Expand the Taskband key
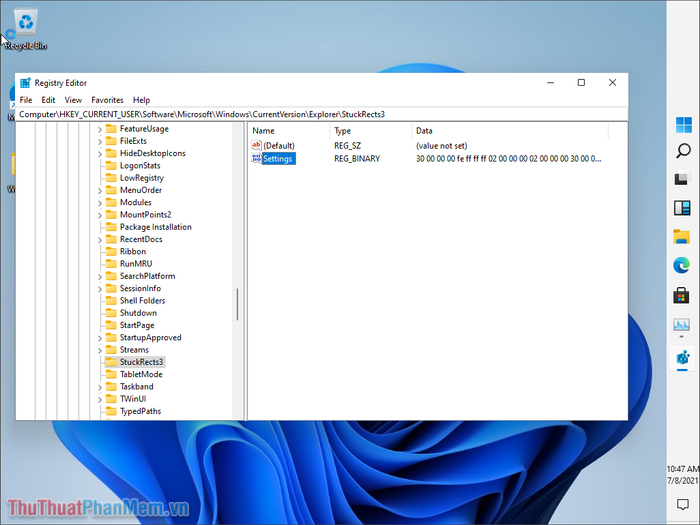Viewport: 700px width, 525px height. [100, 387]
